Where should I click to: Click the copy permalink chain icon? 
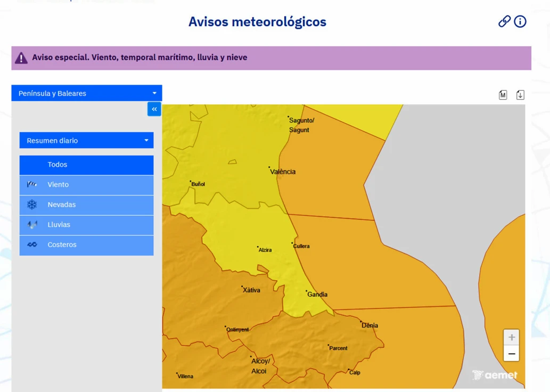click(x=504, y=21)
